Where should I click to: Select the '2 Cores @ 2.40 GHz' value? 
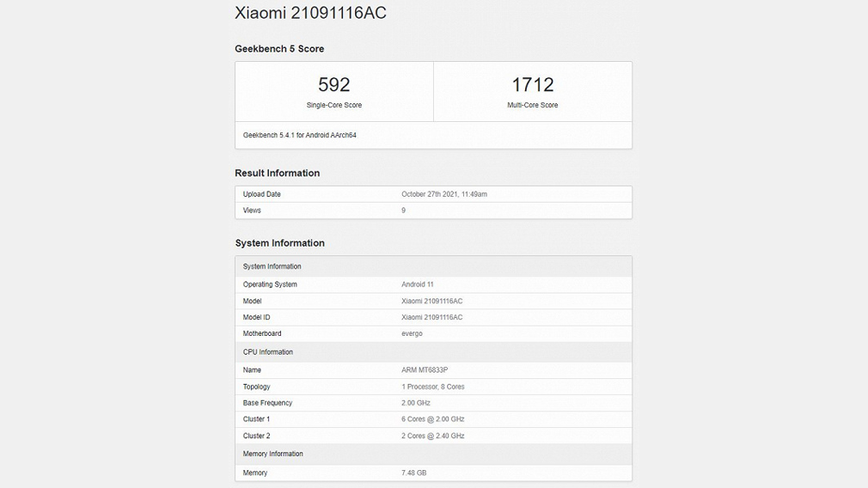(x=433, y=436)
